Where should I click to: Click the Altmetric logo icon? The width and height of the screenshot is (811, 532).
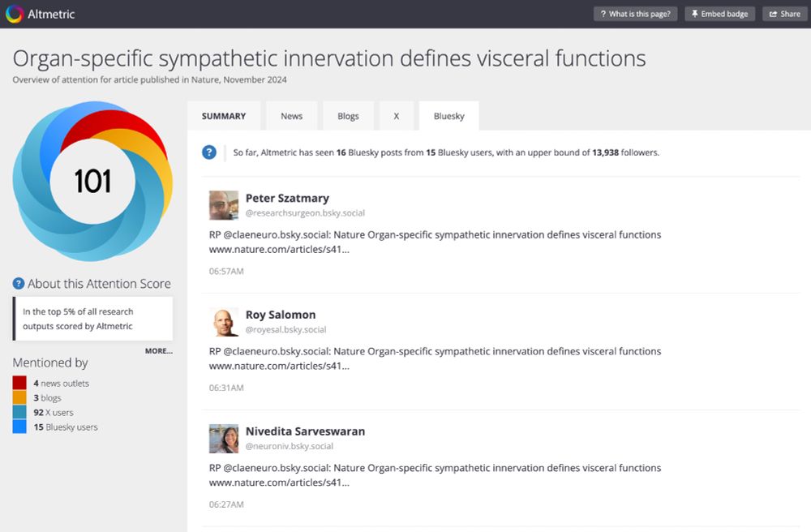[15, 14]
